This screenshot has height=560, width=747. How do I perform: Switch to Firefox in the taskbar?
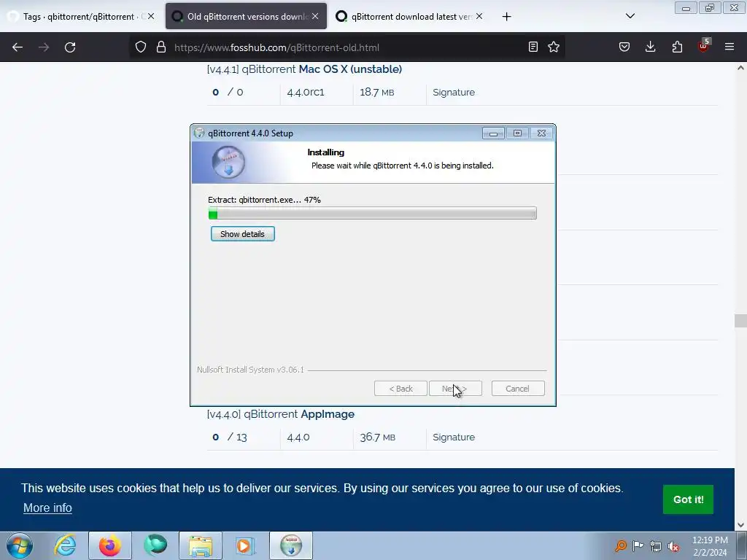pos(109,545)
